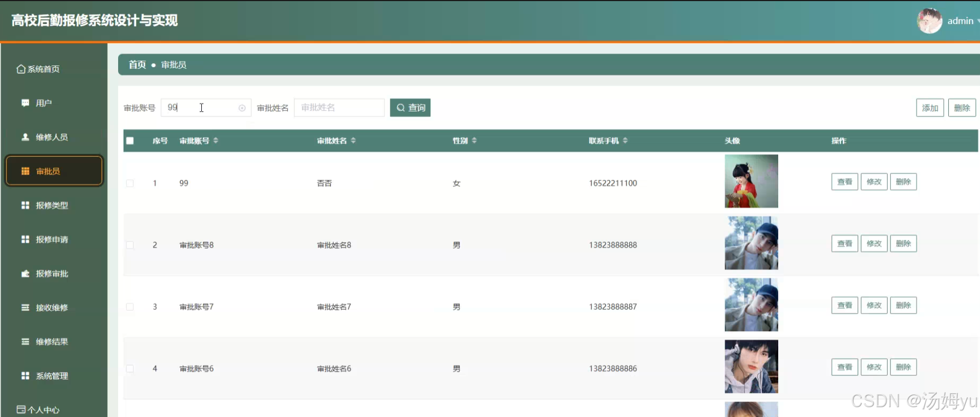This screenshot has width=980, height=417.
Task: Open the admin user dropdown
Action: [x=963, y=21]
